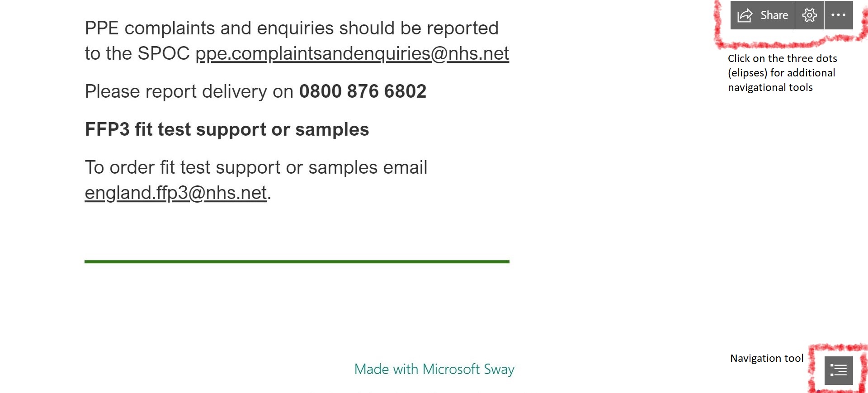Click the "Navigation tool" annotation label
868x393 pixels.
point(767,358)
